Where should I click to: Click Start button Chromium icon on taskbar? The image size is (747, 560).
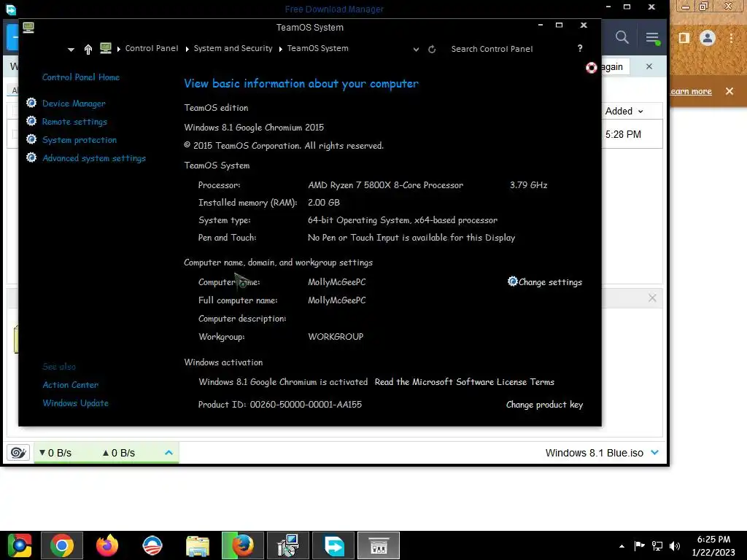pyautogui.click(x=20, y=545)
